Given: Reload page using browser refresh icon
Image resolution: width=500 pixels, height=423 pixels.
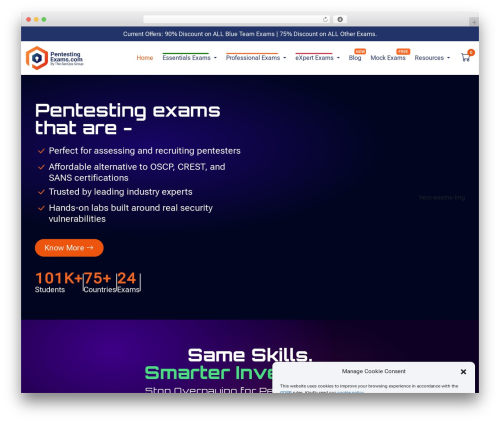Looking at the screenshot, I should tap(325, 20).
